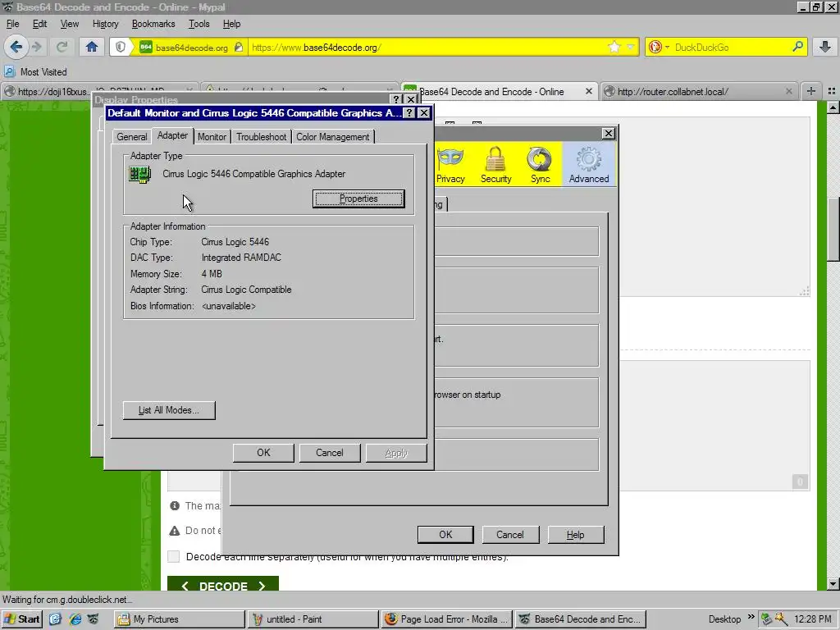Switch to the General tab
The height and width of the screenshot is (630, 840).
click(x=132, y=137)
